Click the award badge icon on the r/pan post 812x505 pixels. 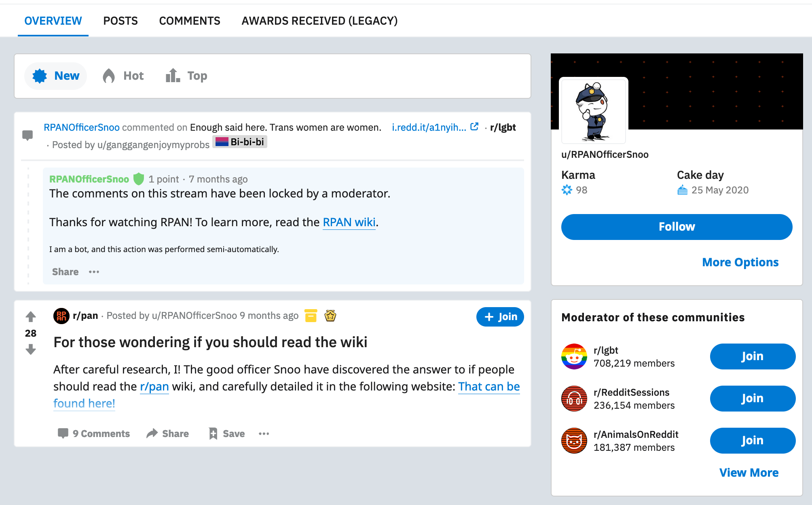pos(330,316)
